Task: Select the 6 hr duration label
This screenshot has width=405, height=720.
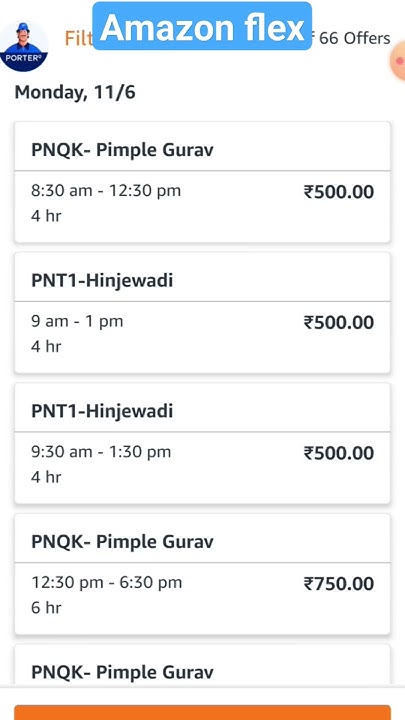Action: click(x=46, y=608)
